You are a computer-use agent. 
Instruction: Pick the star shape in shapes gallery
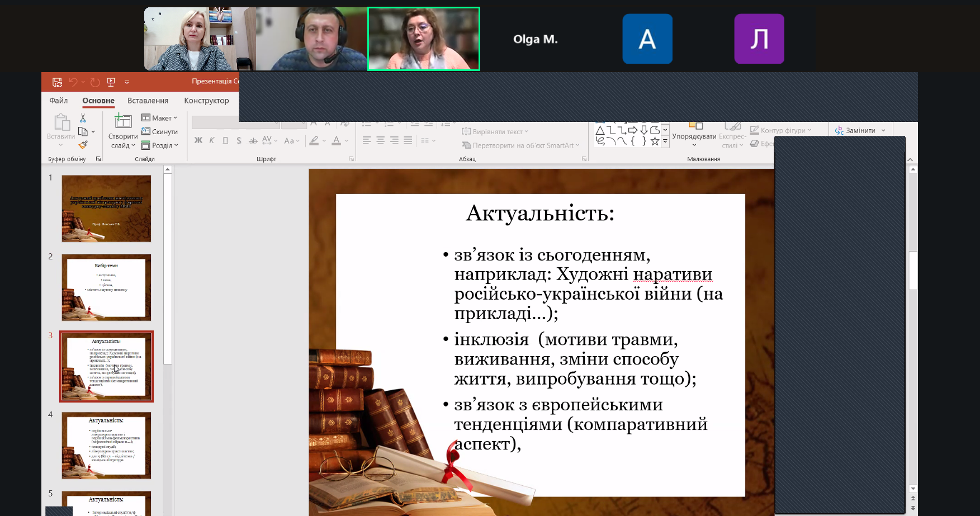tap(655, 141)
